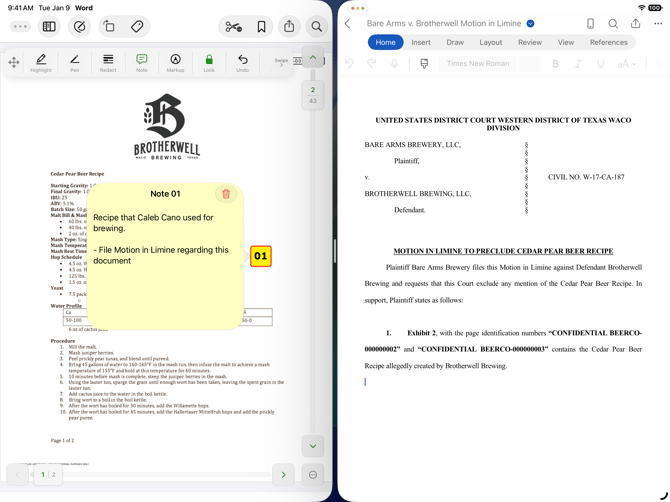This screenshot has height=502, width=670.
Task: Delete Note 01 with the trash icon
Action: 226,194
